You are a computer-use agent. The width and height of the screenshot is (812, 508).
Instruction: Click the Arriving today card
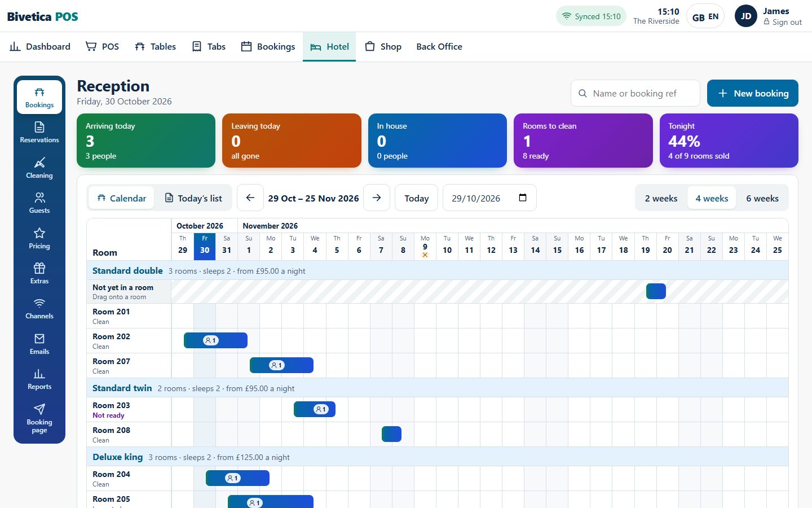[x=146, y=141]
